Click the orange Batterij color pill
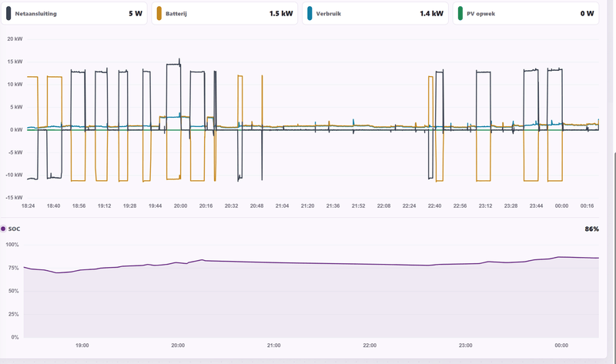The height and width of the screenshot is (364, 616). tap(159, 13)
